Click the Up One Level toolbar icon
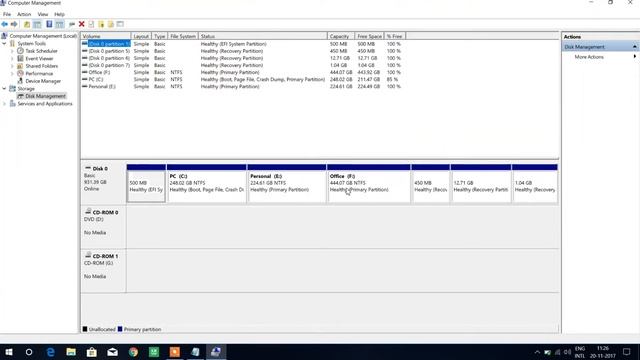The height and width of the screenshot is (360, 640). coord(27,24)
